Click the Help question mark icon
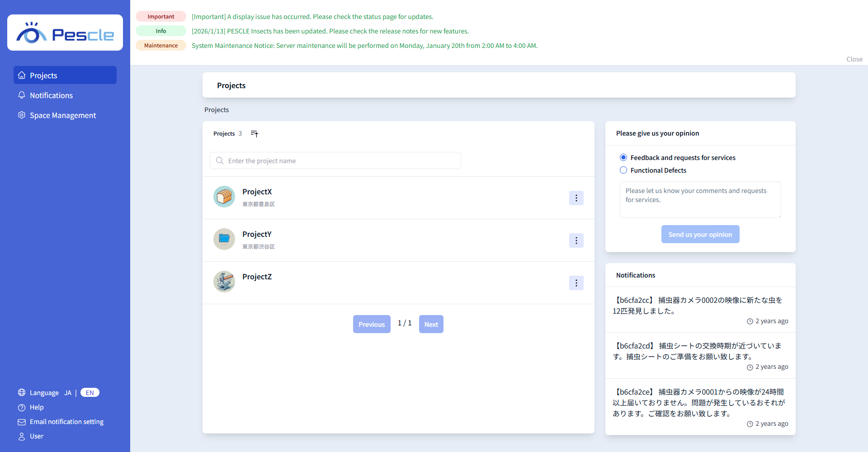 (x=22, y=408)
